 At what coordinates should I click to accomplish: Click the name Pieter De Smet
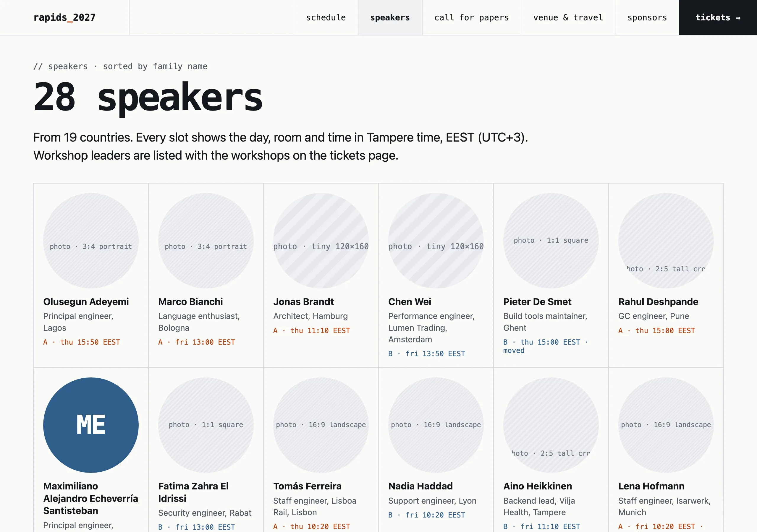(537, 301)
